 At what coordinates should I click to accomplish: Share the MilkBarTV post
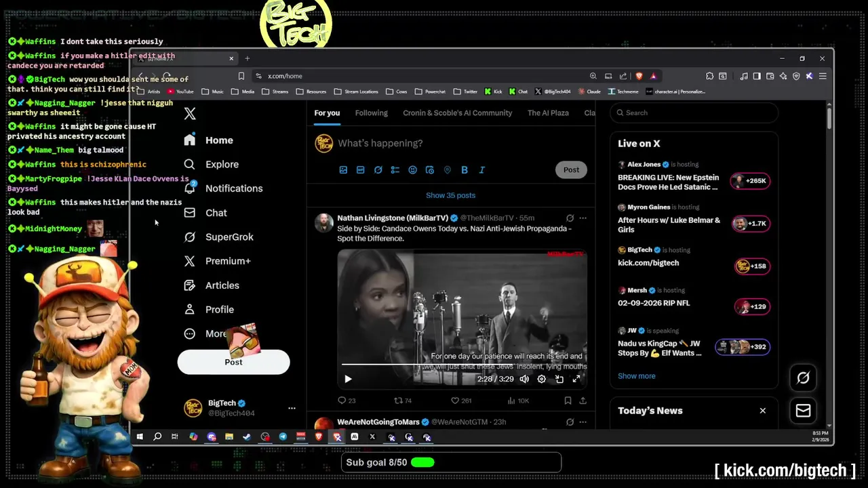click(583, 401)
